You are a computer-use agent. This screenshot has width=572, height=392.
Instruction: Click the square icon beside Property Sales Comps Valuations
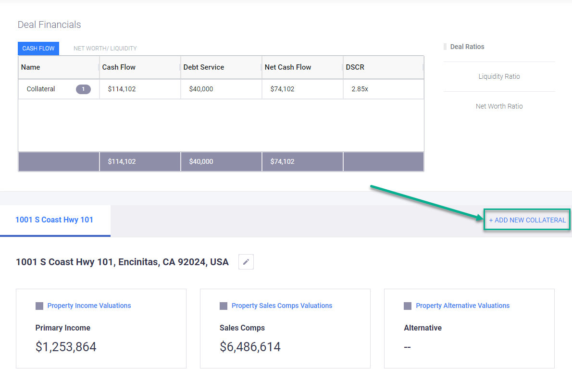pos(224,306)
